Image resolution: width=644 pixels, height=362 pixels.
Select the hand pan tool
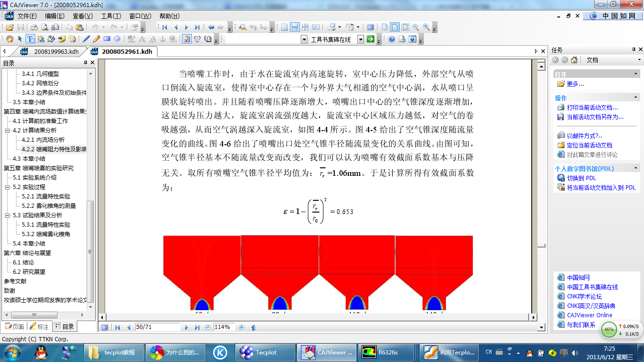tap(9, 39)
